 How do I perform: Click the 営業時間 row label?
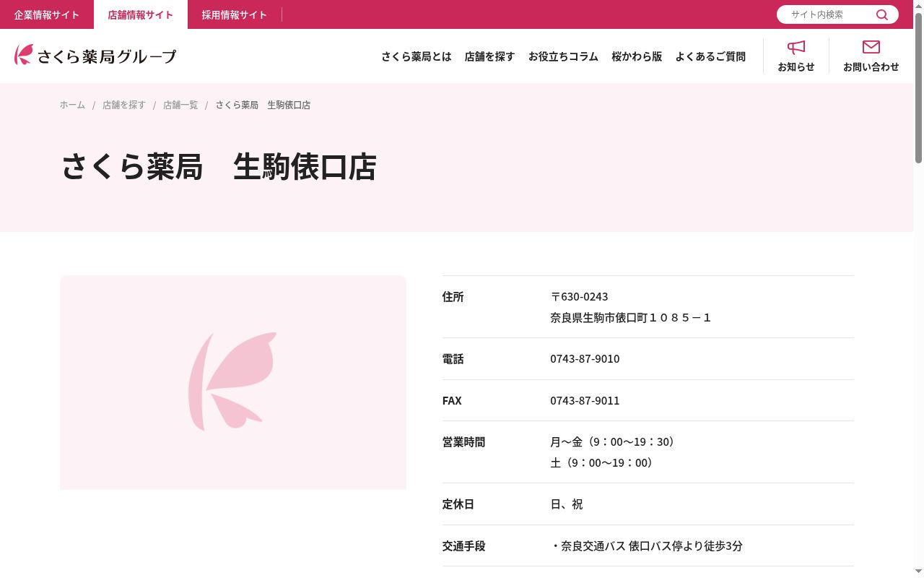(x=463, y=442)
